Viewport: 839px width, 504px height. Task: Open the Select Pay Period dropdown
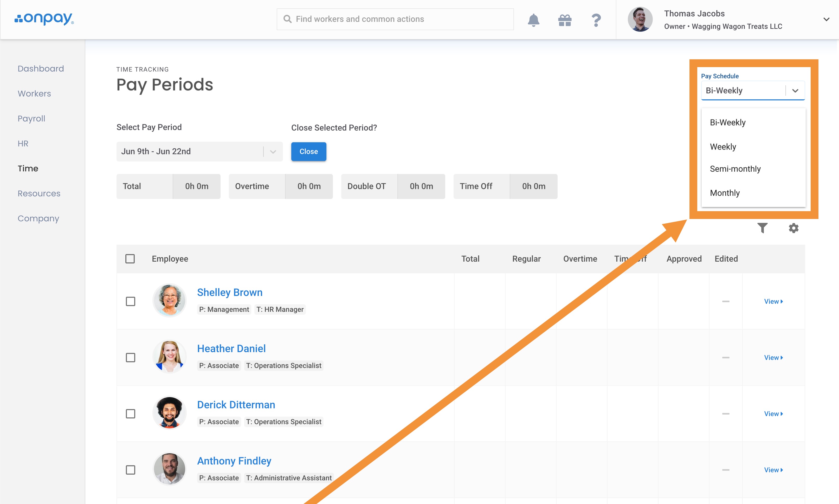199,151
